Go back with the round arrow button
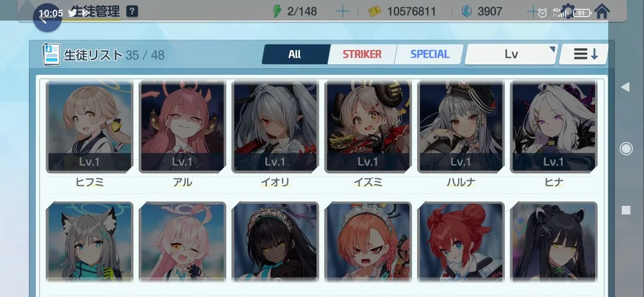 point(47,18)
